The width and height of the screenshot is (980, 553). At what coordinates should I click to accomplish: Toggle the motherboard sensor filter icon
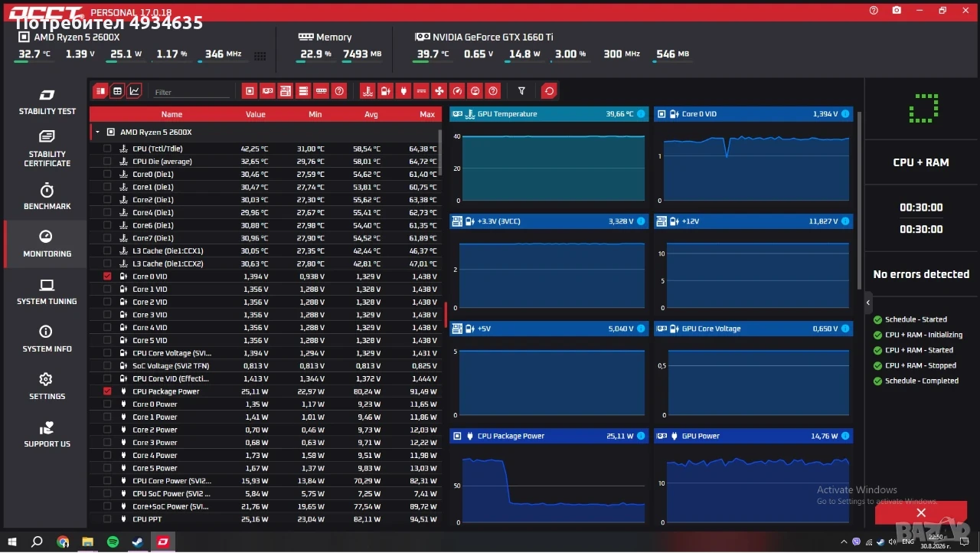click(286, 91)
